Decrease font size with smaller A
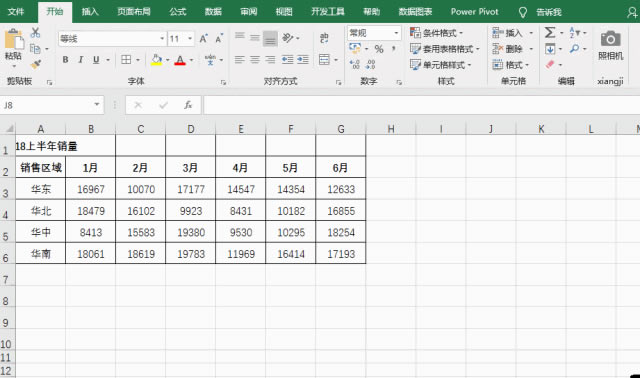The image size is (640, 378). (219, 39)
